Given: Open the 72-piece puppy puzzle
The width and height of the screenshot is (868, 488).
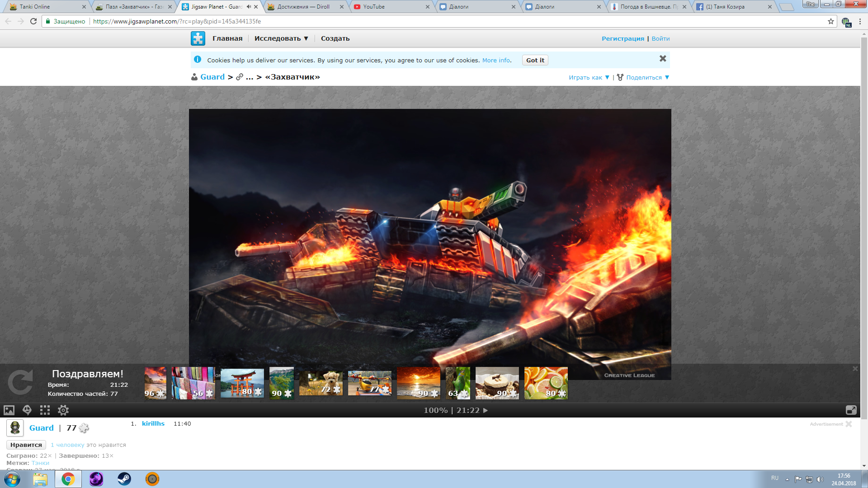Looking at the screenshot, I should [x=321, y=383].
